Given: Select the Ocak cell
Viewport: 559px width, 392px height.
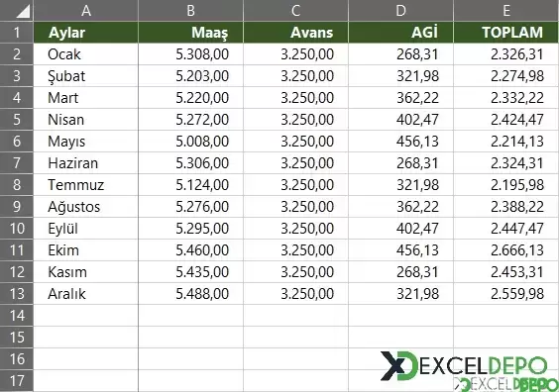Looking at the screenshot, I should point(86,54).
